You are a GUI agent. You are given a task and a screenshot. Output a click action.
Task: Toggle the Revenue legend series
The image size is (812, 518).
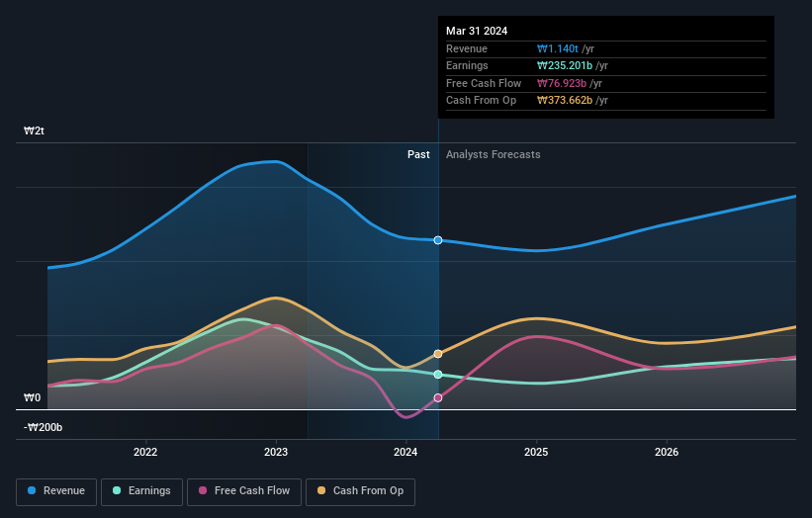(56, 491)
